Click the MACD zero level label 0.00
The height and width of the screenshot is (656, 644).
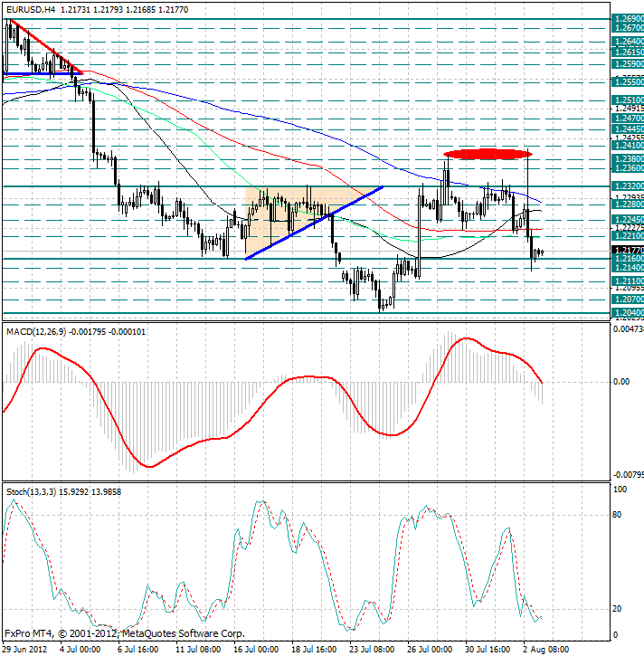tap(621, 382)
